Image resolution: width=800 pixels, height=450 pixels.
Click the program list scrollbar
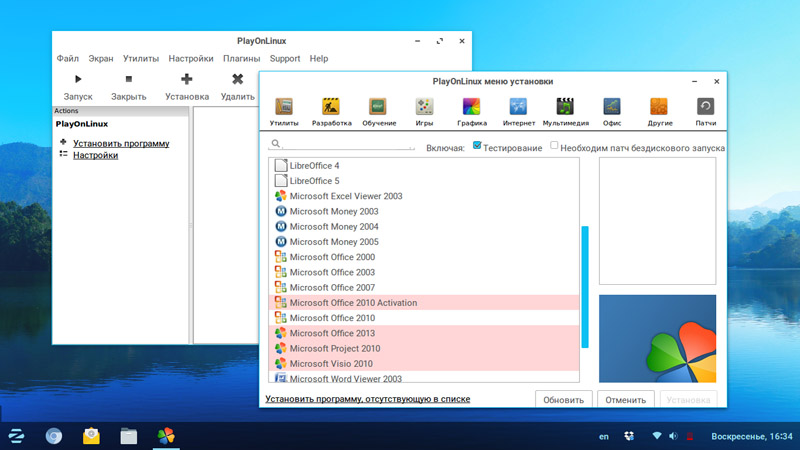coord(585,287)
